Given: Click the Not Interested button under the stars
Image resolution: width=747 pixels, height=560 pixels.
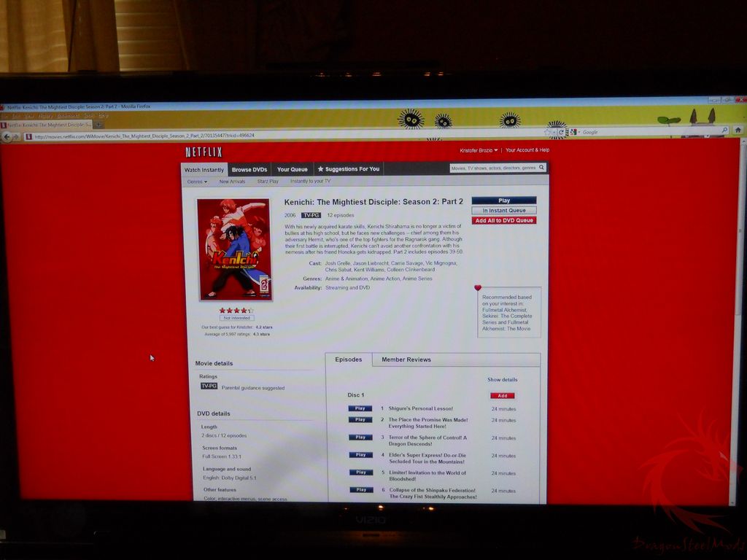Looking at the screenshot, I should [237, 318].
